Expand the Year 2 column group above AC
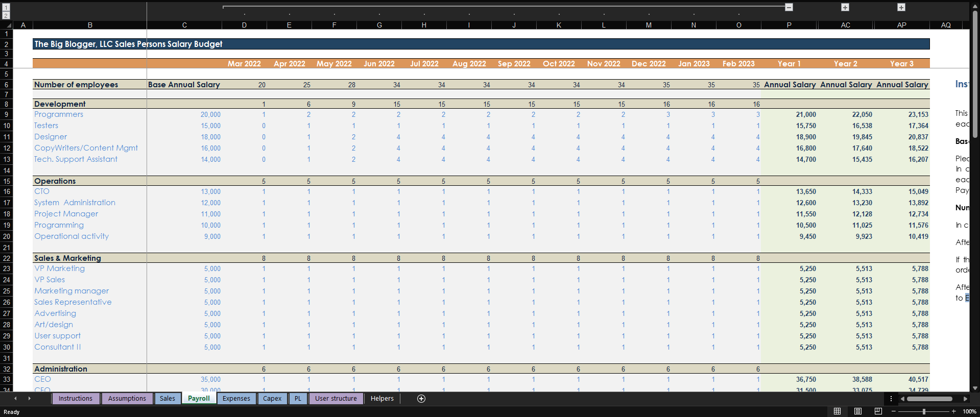Image resolution: width=980 pixels, height=417 pixels. pyautogui.click(x=845, y=7)
